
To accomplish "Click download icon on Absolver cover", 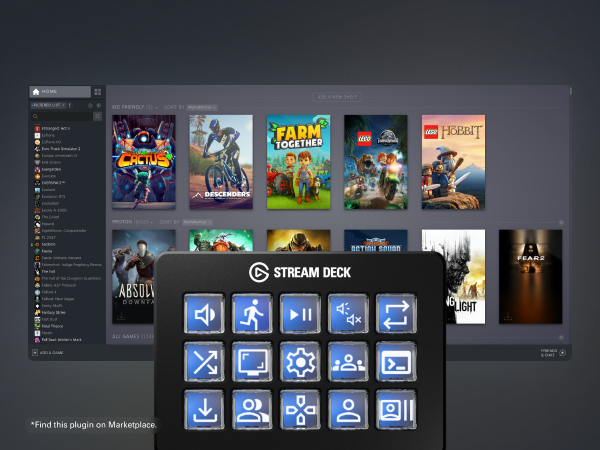I will [x=121, y=316].
